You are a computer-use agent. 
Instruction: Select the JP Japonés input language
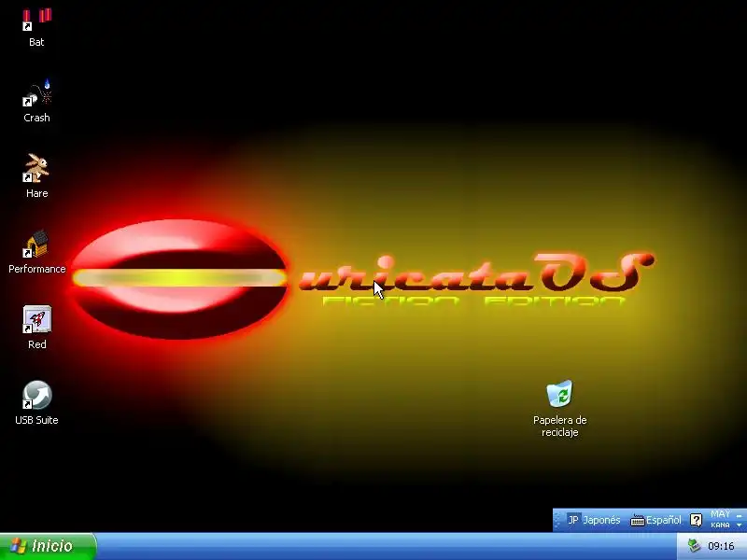click(x=594, y=520)
